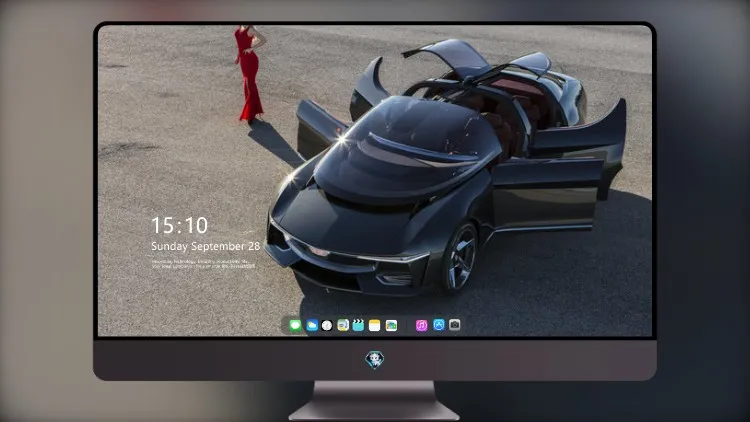Open the Weather app in the dock

click(312, 325)
